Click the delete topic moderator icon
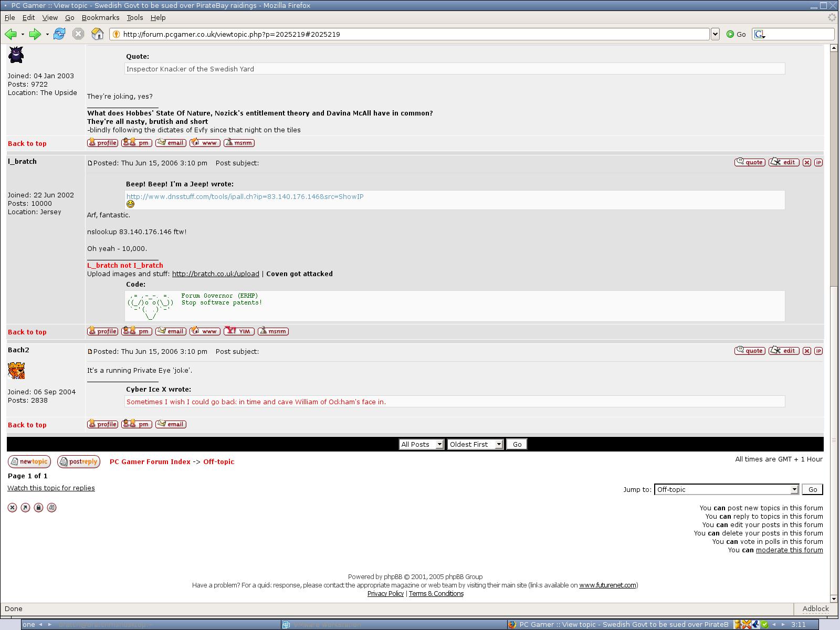The height and width of the screenshot is (630, 840). tap(12, 508)
